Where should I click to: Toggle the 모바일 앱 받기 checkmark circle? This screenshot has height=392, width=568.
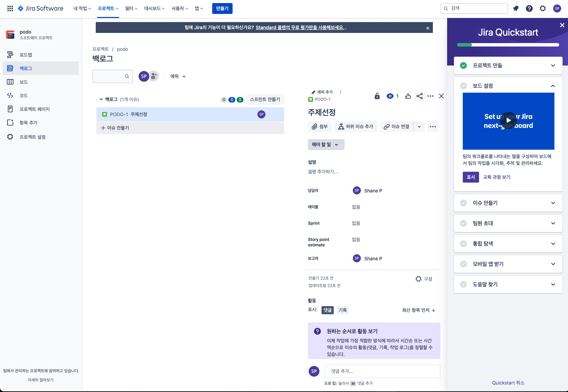pos(463,264)
